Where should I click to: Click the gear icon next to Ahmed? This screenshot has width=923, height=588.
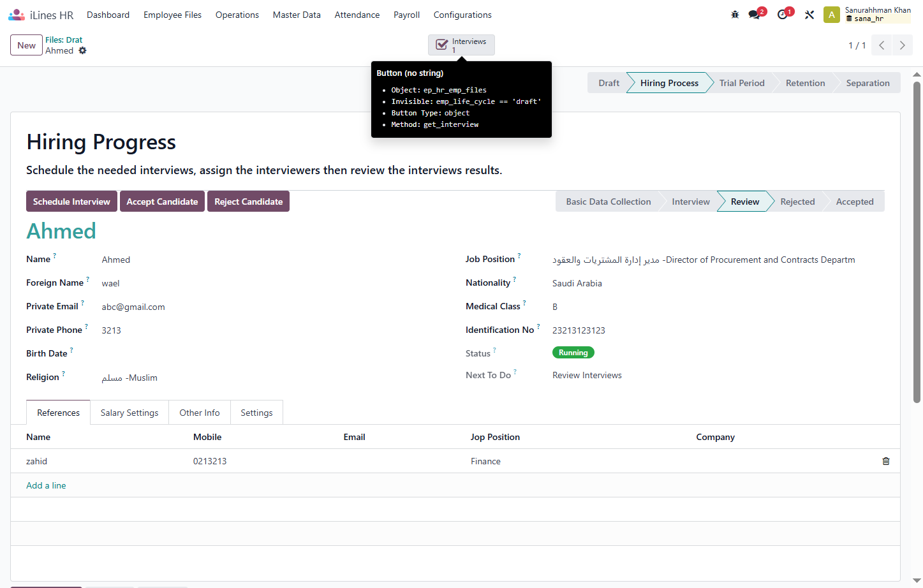point(82,50)
